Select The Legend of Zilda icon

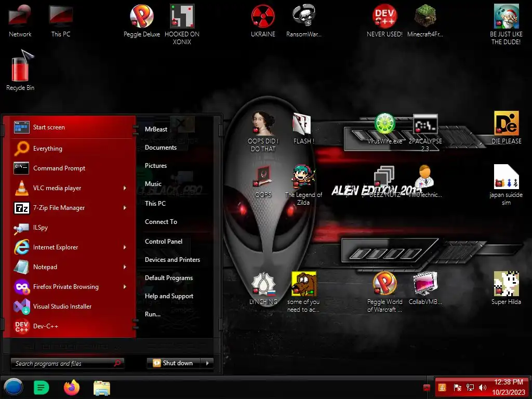pyautogui.click(x=303, y=185)
